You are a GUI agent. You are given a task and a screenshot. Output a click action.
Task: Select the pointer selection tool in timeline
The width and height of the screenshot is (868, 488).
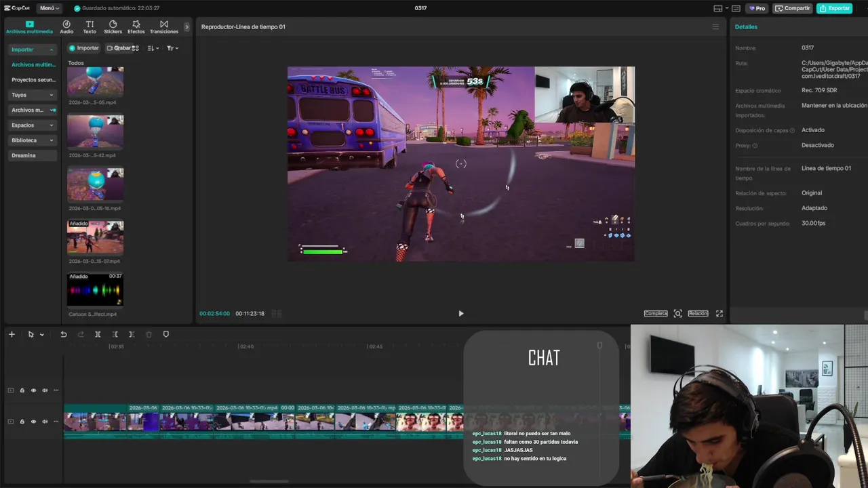click(x=31, y=334)
